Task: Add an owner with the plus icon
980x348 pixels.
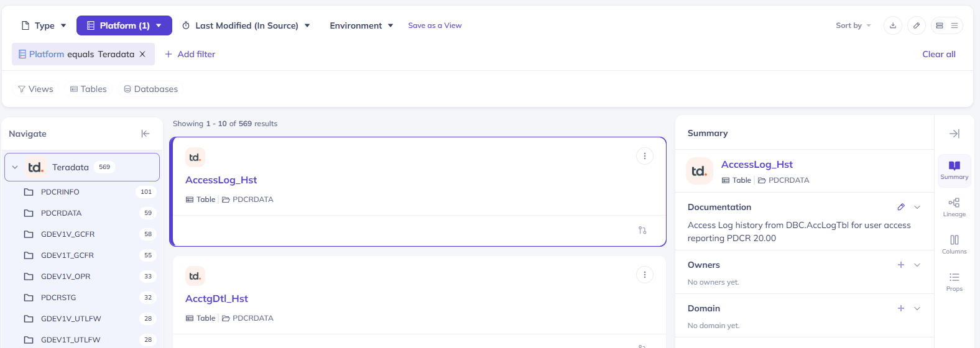Action: point(901,265)
